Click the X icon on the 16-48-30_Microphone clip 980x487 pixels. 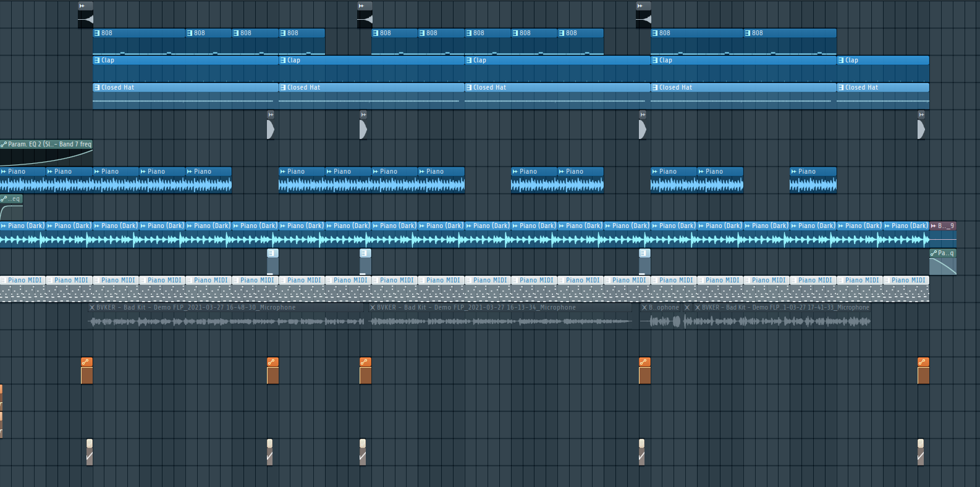[x=92, y=308]
